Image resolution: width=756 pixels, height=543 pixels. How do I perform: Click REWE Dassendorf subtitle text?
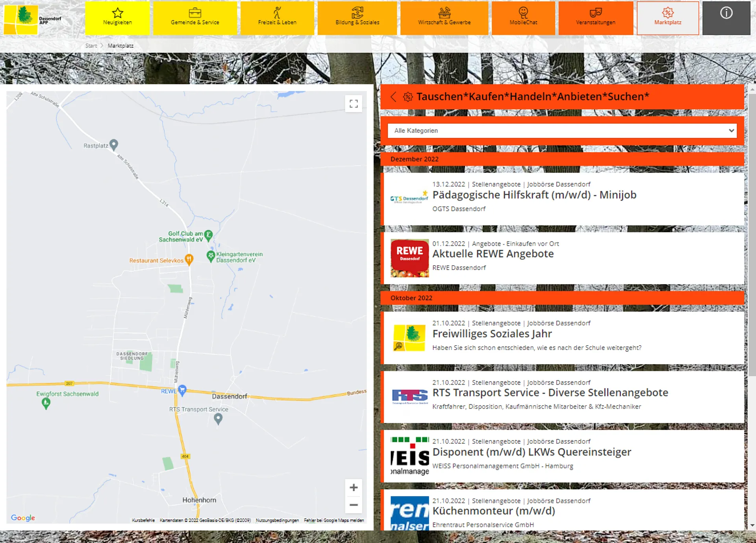pyautogui.click(x=459, y=268)
